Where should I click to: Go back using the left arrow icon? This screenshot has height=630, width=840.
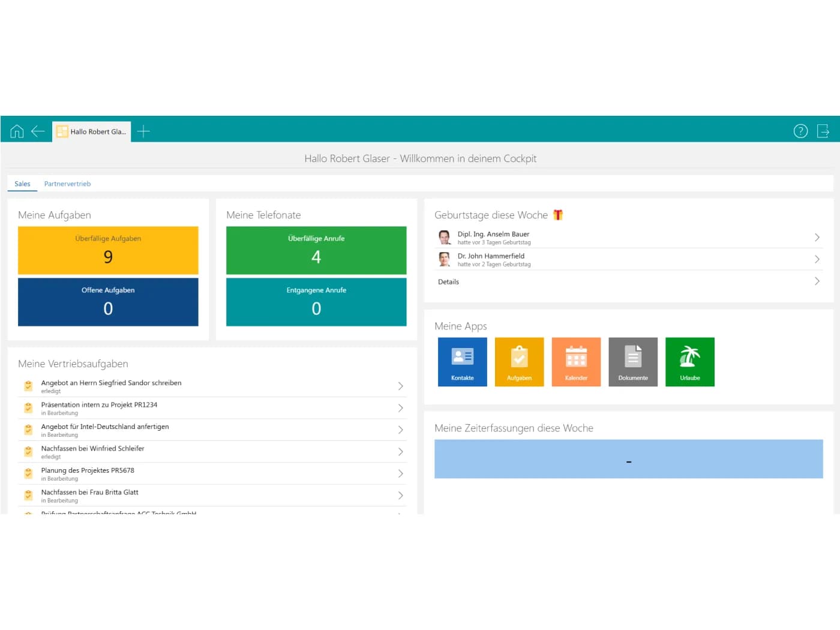coord(38,131)
